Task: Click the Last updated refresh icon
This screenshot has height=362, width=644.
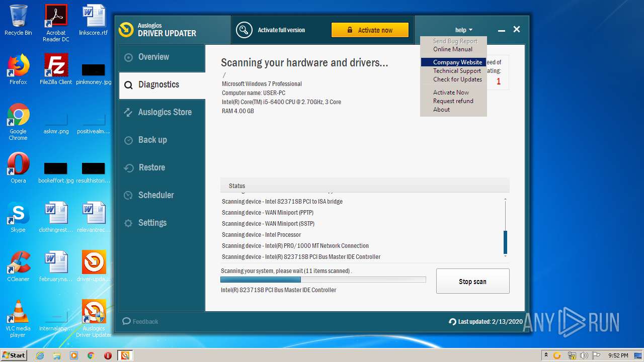Action: 452,322
